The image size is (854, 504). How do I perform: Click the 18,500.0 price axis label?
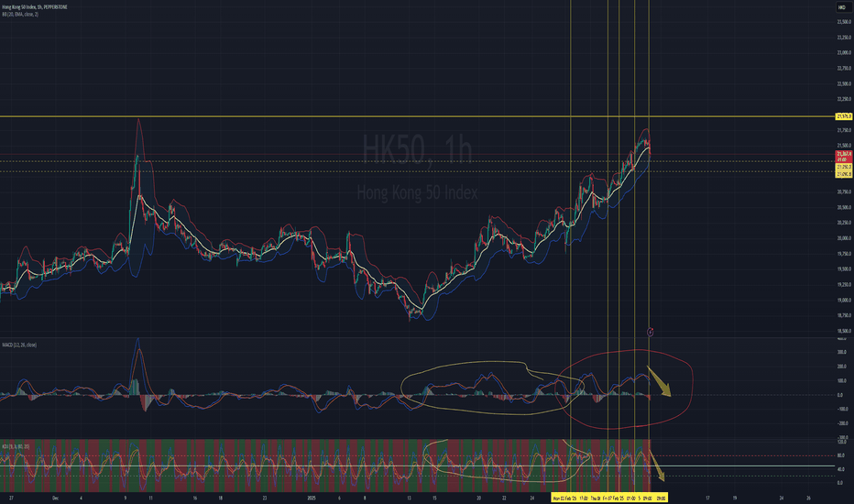(x=844, y=331)
